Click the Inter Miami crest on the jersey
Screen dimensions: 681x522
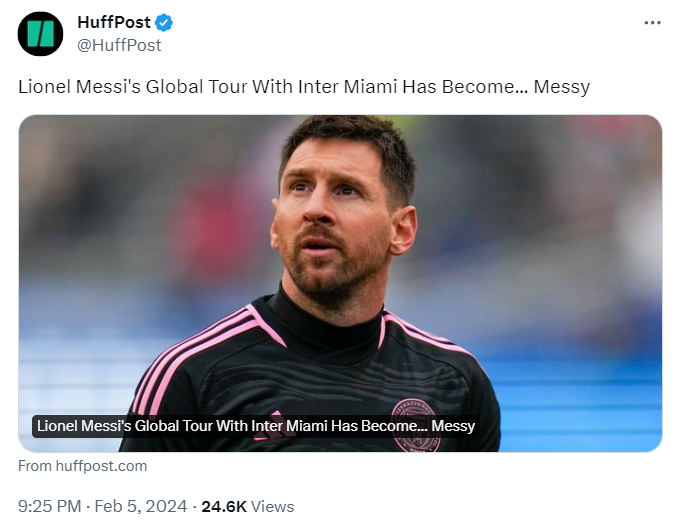coord(415,422)
